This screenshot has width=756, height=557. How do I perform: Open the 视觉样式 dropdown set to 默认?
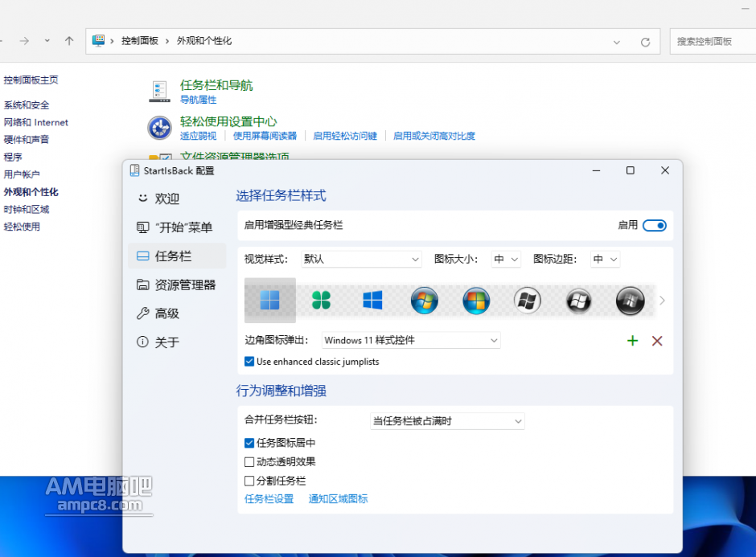[x=361, y=260]
